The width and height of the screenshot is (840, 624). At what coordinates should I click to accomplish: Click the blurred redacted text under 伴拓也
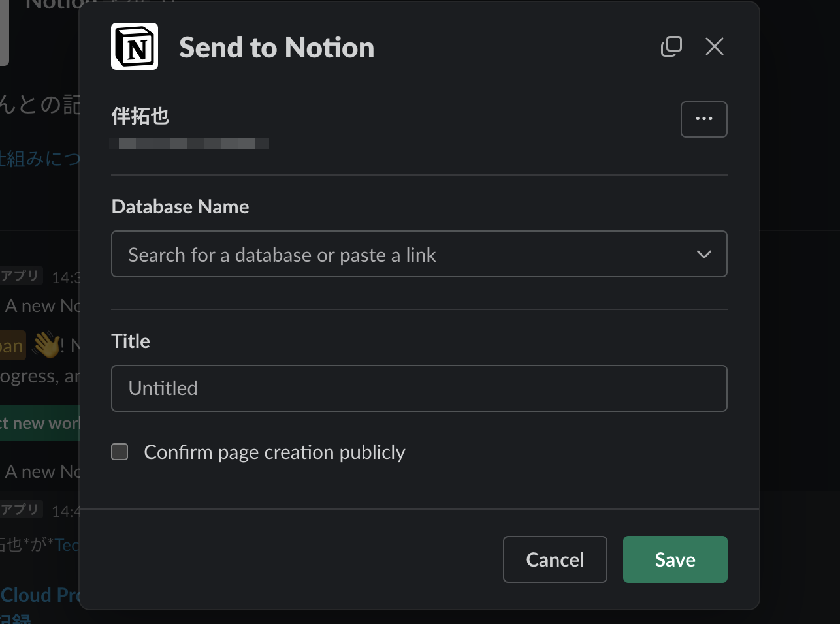click(x=189, y=143)
